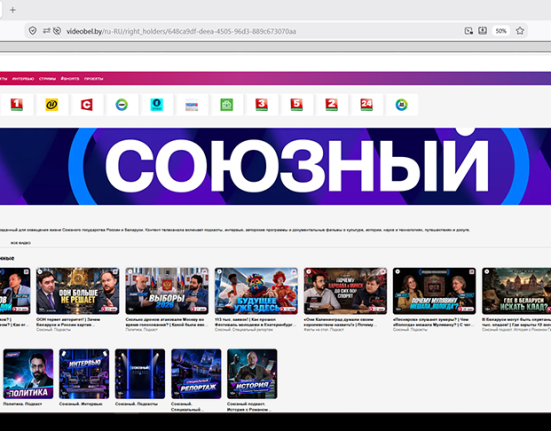The height and width of the screenshot is (431, 551).
Task: Open the Политика podcast playlist cover
Action: coord(28,374)
